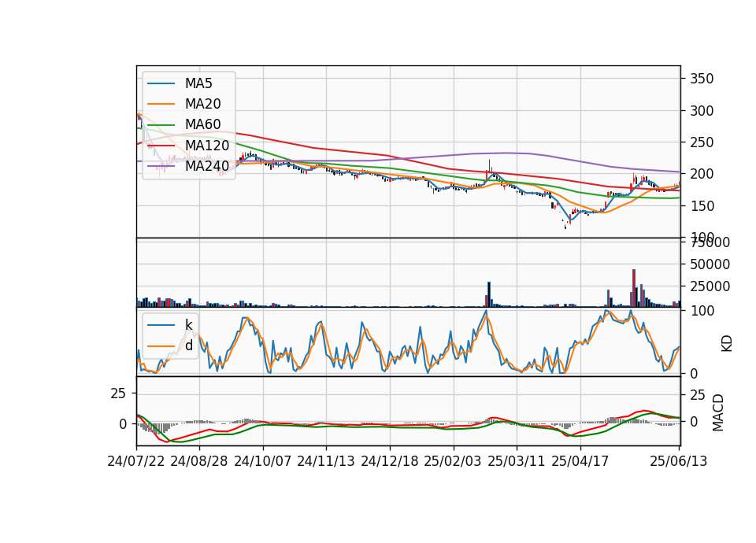Click the blue k legend line sample
756x543 pixels.
coord(161,325)
